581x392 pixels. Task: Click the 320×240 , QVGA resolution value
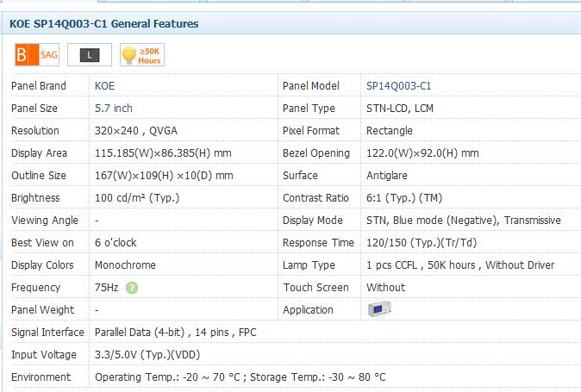(x=136, y=131)
